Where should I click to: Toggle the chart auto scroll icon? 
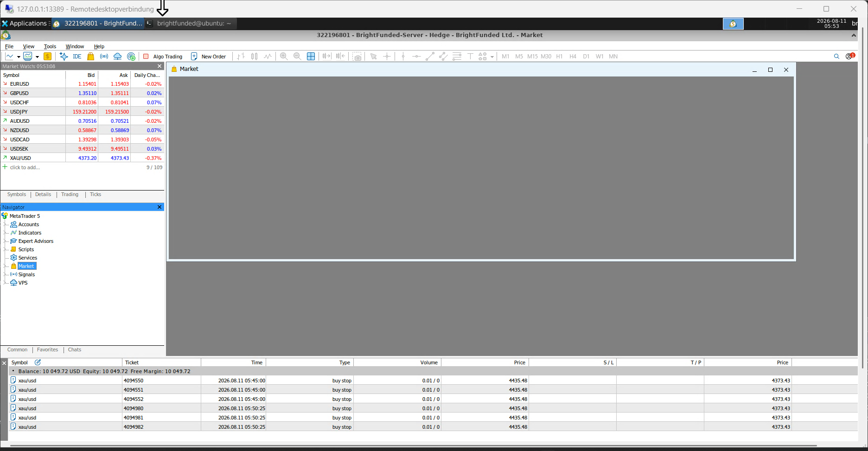(x=327, y=57)
